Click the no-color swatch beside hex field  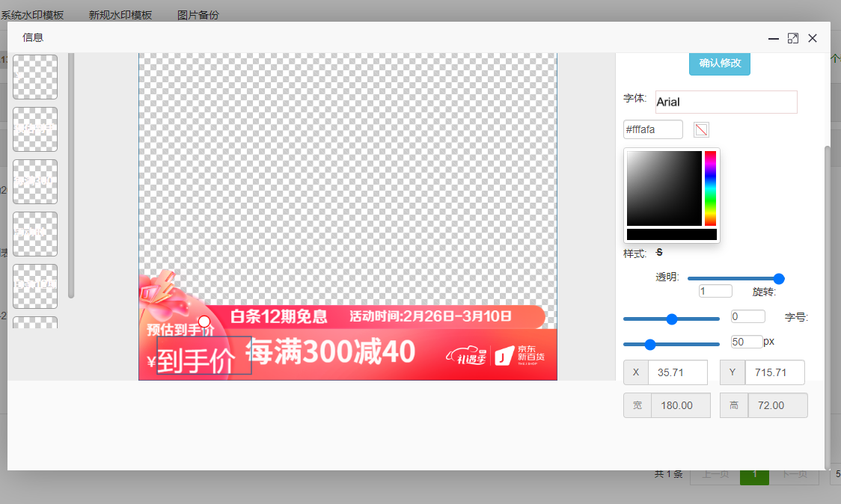pyautogui.click(x=701, y=129)
